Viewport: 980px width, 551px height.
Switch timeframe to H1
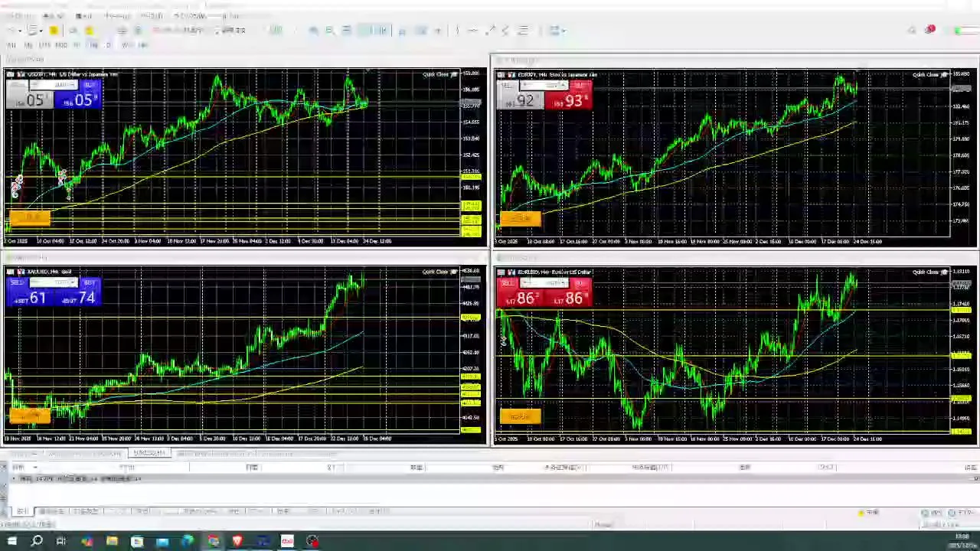coord(77,45)
